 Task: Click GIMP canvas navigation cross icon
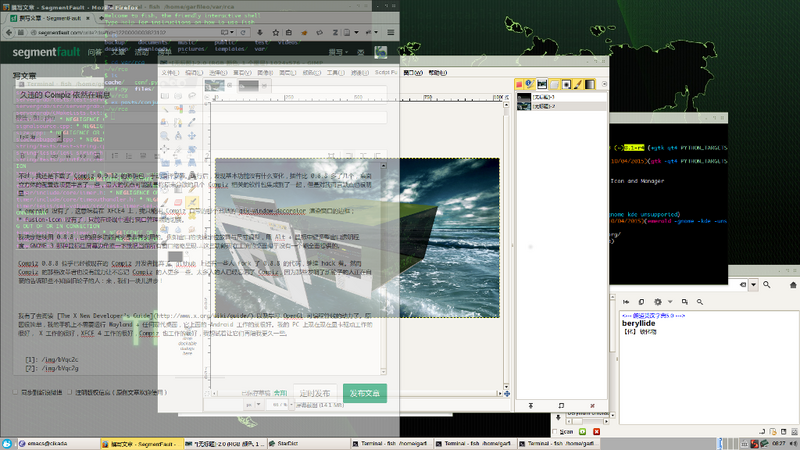(507, 393)
